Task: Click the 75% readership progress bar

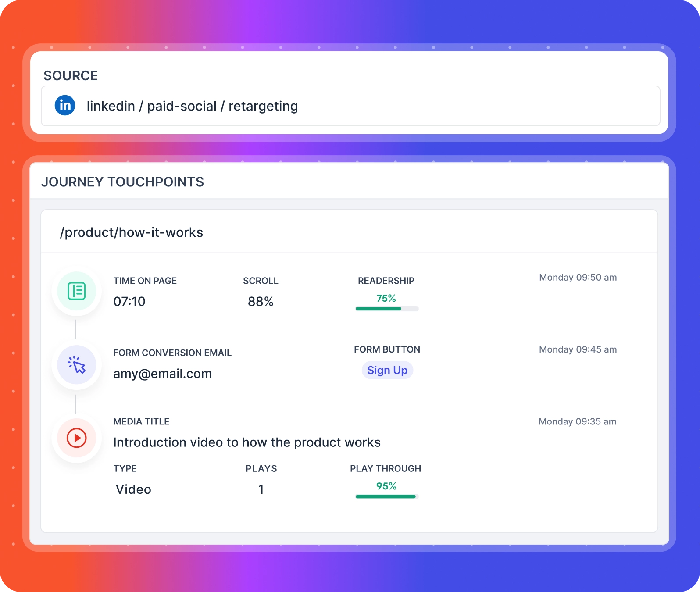Action: point(387,309)
